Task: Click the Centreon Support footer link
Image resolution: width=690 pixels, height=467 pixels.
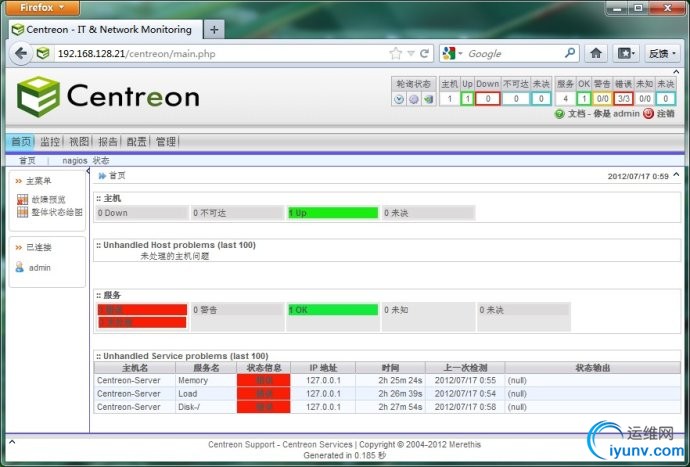Action: (x=241, y=445)
